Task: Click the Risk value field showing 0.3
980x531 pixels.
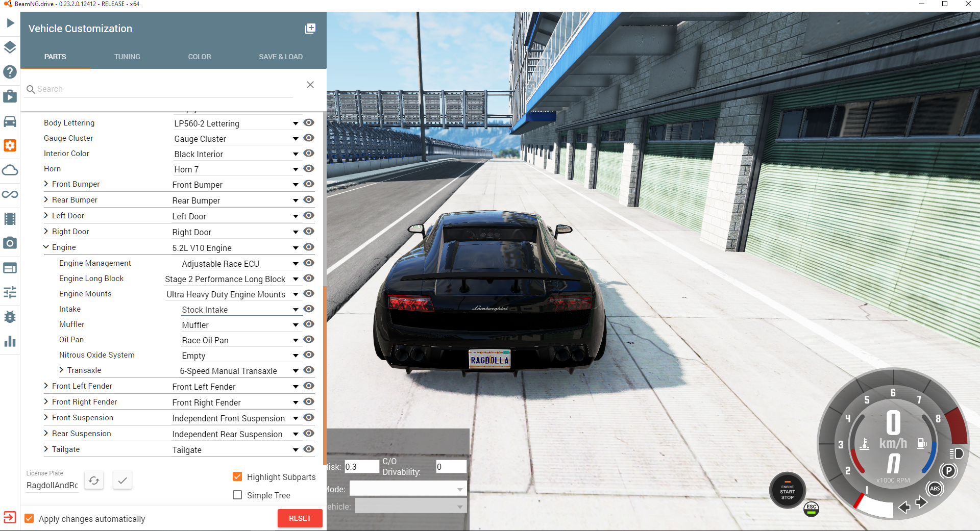Action: [361, 467]
